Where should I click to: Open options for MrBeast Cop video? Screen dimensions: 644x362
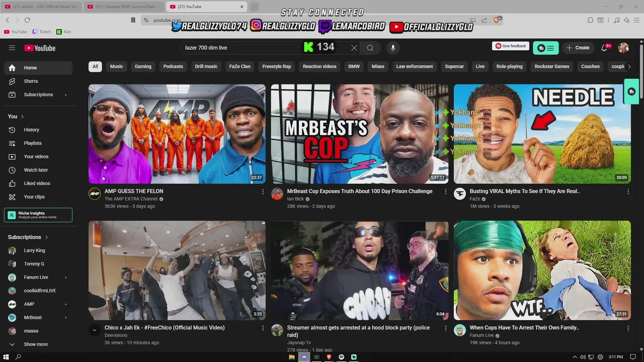pos(445,192)
